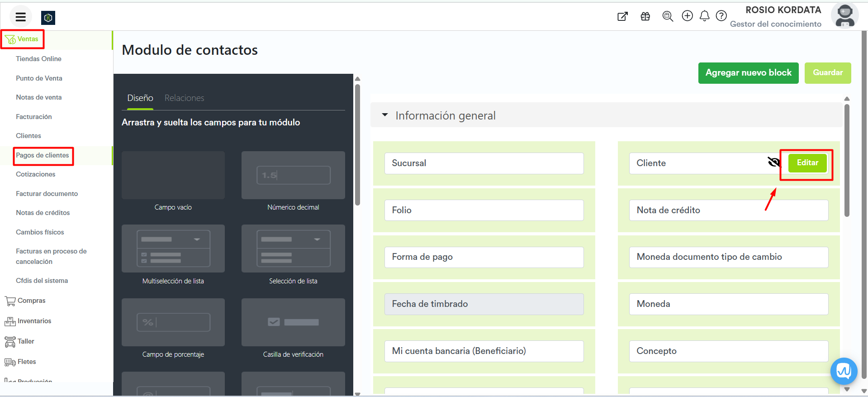This screenshot has height=397, width=868.
Task: Select the Selección de lista field type
Action: pos(293,249)
